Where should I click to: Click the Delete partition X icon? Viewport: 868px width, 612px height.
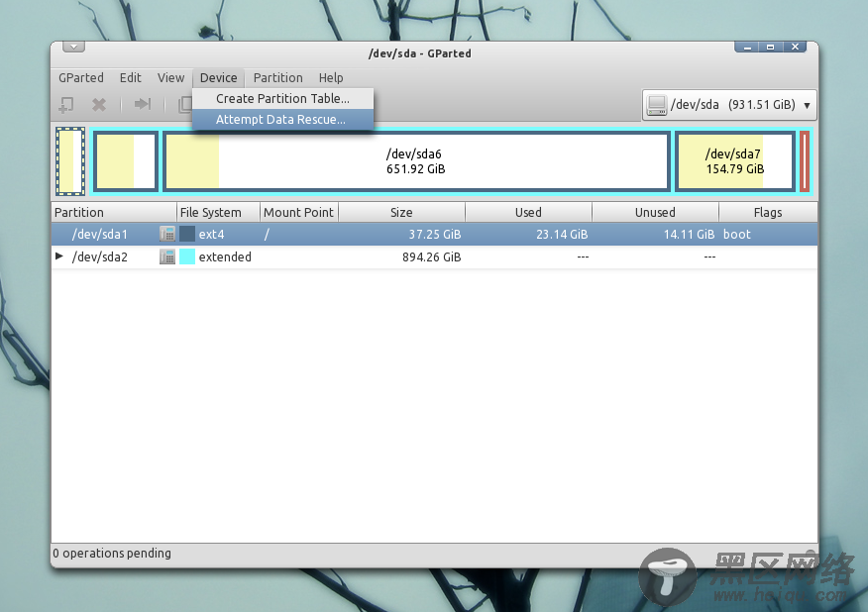99,104
